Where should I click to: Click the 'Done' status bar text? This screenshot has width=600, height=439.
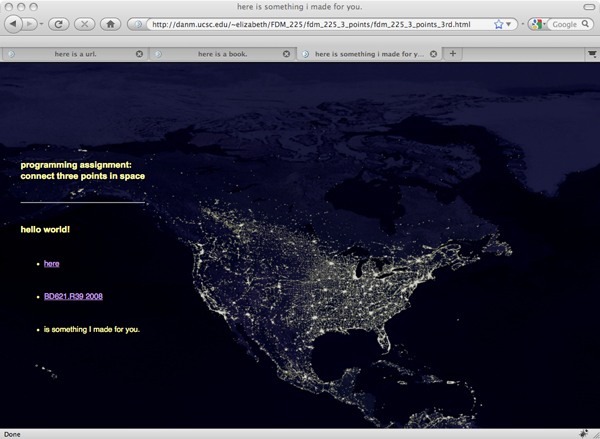(12, 434)
